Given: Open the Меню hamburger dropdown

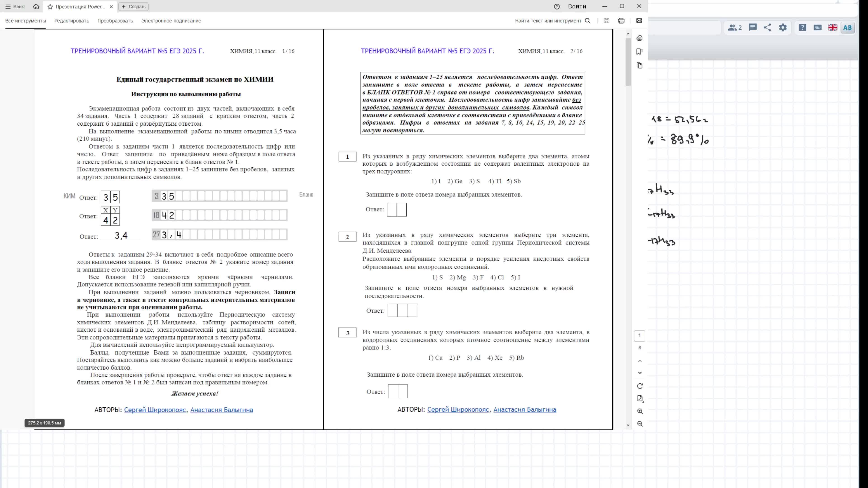Looking at the screenshot, I should tap(15, 6).
